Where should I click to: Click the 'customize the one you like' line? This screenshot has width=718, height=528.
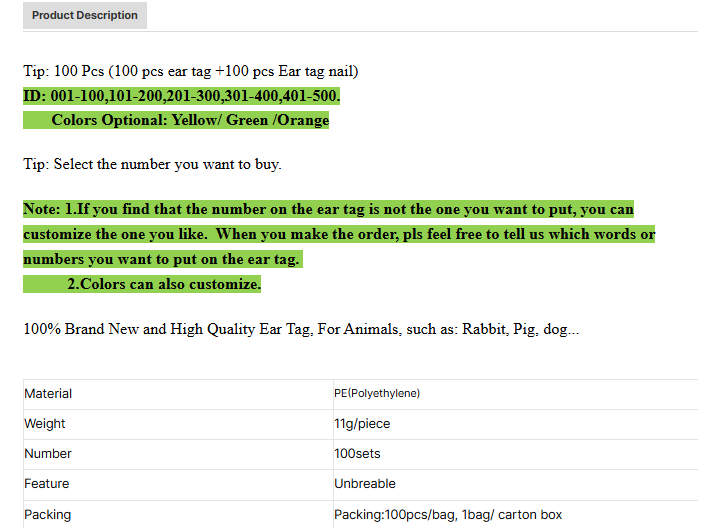click(339, 235)
